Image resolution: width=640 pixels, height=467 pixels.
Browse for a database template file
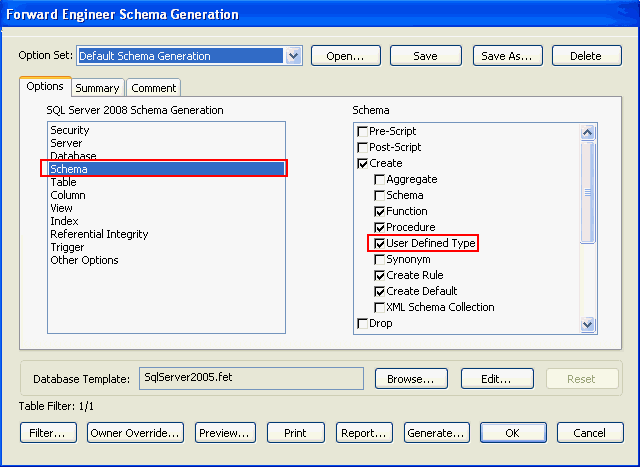click(x=411, y=379)
